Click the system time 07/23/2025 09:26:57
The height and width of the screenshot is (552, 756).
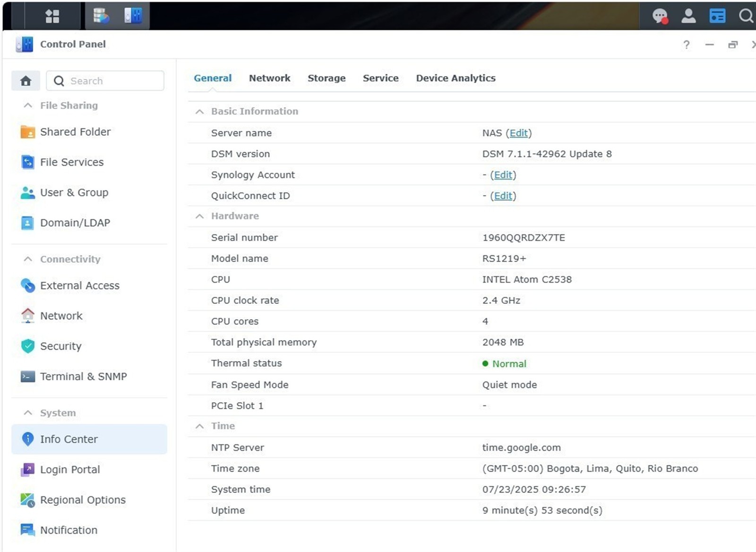click(534, 490)
